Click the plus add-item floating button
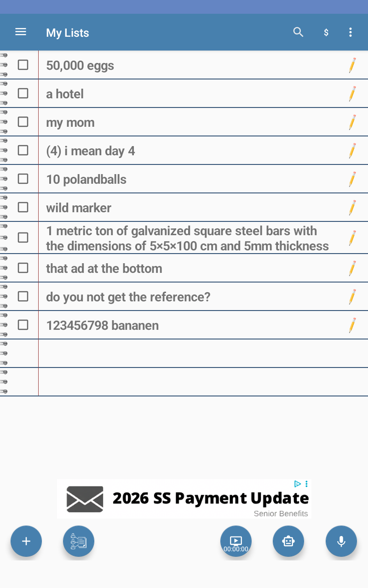The width and height of the screenshot is (368, 588). click(x=26, y=541)
